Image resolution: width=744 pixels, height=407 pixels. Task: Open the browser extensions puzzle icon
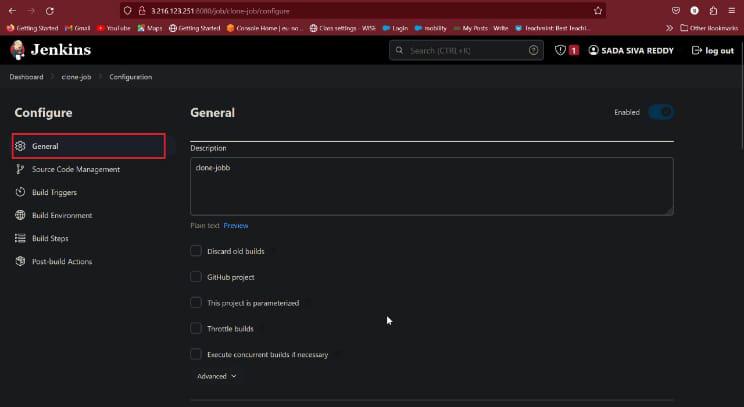(x=713, y=10)
